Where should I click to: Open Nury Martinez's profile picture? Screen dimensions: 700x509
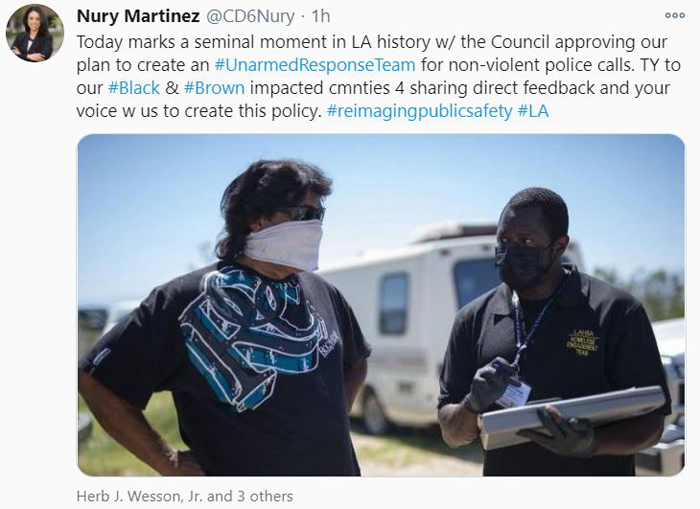pyautogui.click(x=35, y=33)
